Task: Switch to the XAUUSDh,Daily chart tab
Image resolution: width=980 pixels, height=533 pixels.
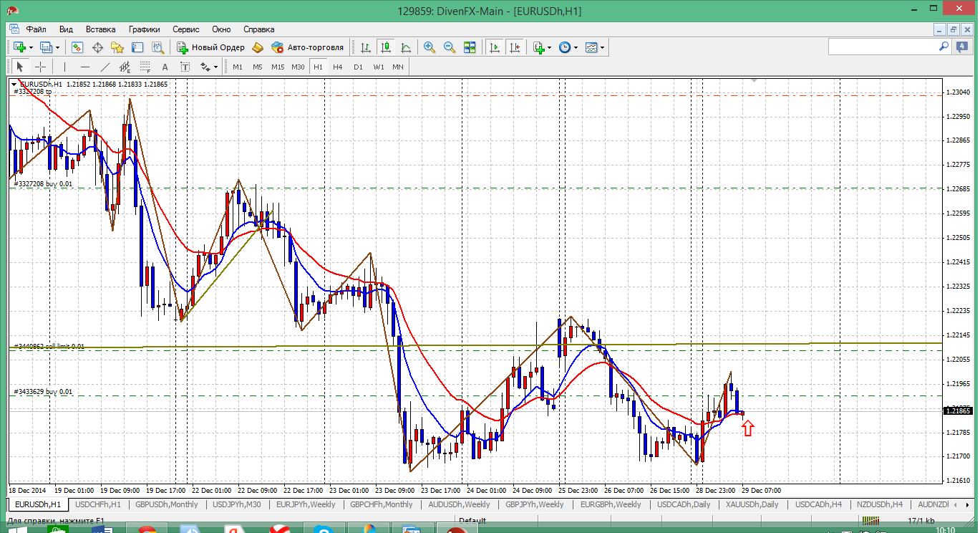Action: [x=751, y=504]
